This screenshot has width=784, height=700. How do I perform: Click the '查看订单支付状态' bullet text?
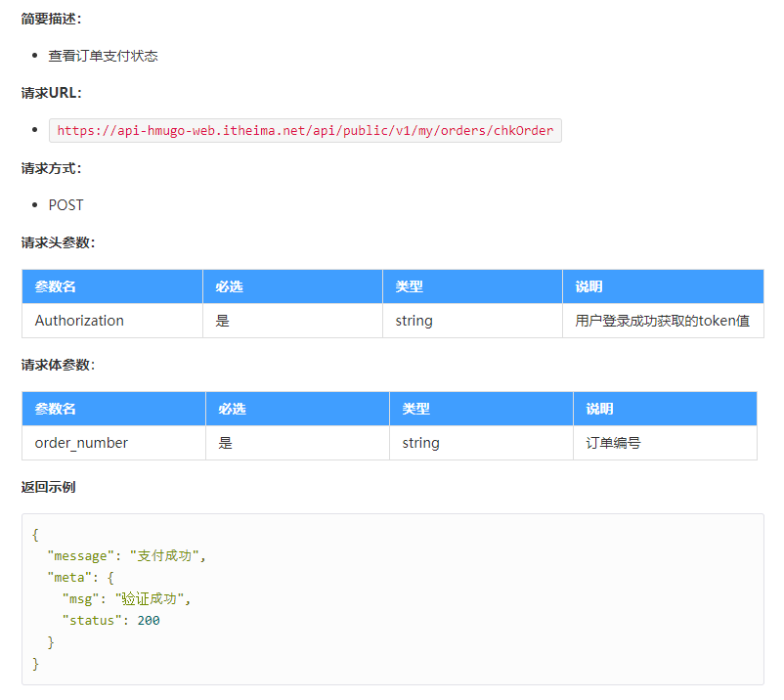point(103,56)
